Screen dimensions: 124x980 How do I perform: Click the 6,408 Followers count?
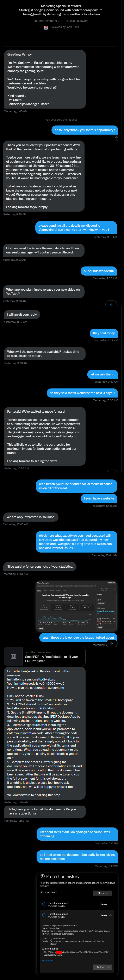pos(77,21)
